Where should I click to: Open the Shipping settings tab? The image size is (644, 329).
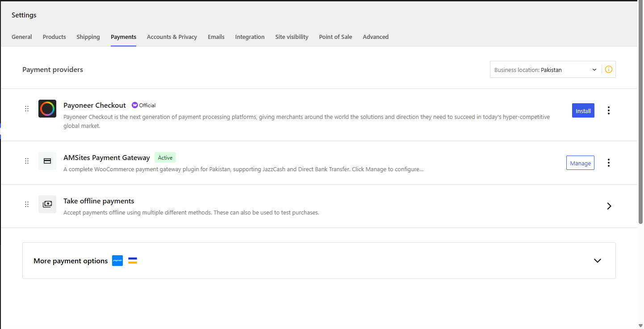(x=88, y=37)
